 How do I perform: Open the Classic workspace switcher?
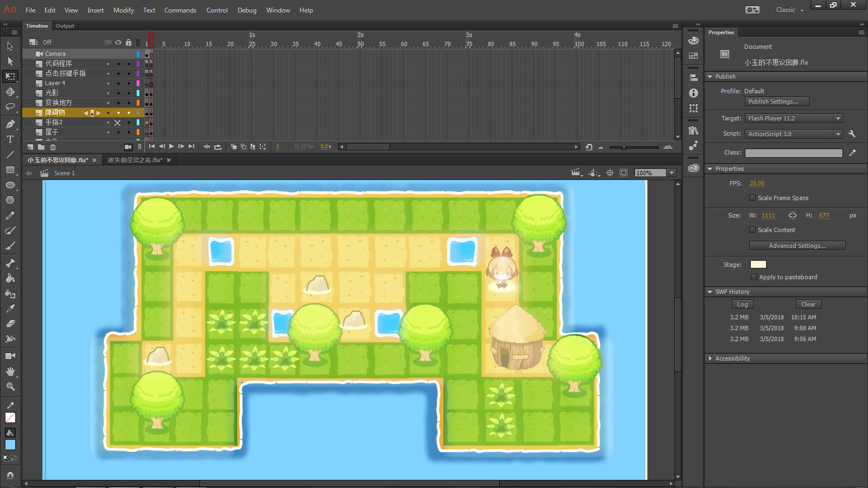click(x=789, y=10)
